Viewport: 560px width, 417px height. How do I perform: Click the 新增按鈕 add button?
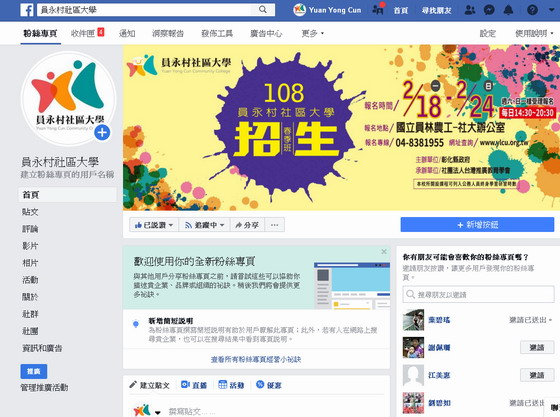(x=477, y=225)
